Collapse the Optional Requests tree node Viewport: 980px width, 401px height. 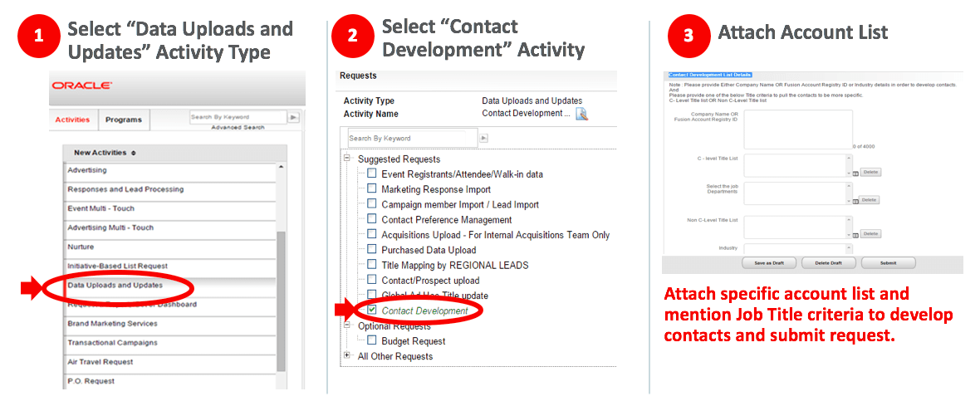point(347,325)
